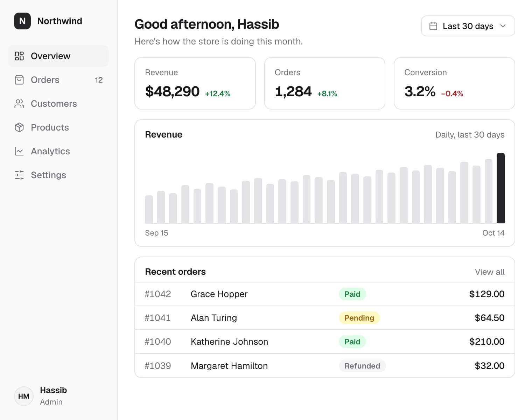Click the Orders count badge 12

99,80
